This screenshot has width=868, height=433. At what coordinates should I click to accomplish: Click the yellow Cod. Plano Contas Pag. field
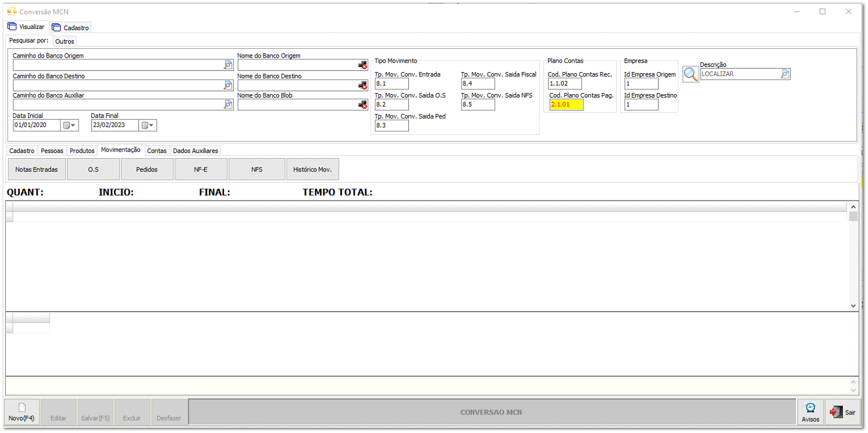(x=566, y=105)
